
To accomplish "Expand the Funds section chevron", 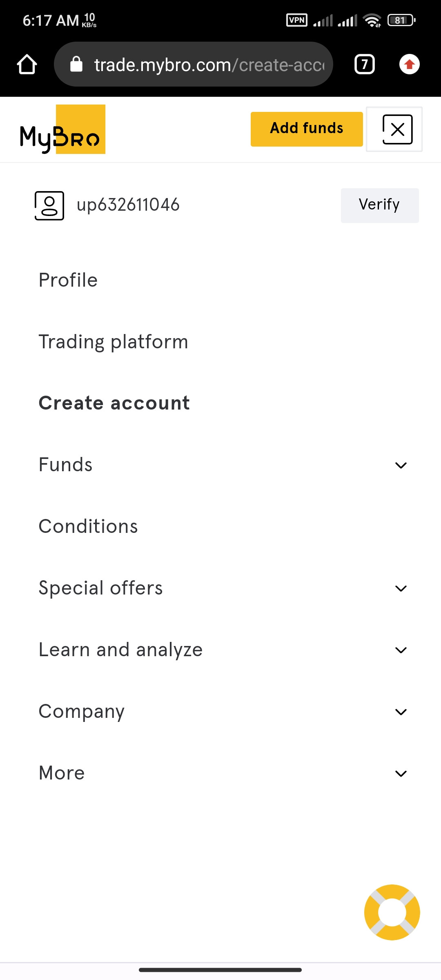I will click(x=401, y=465).
